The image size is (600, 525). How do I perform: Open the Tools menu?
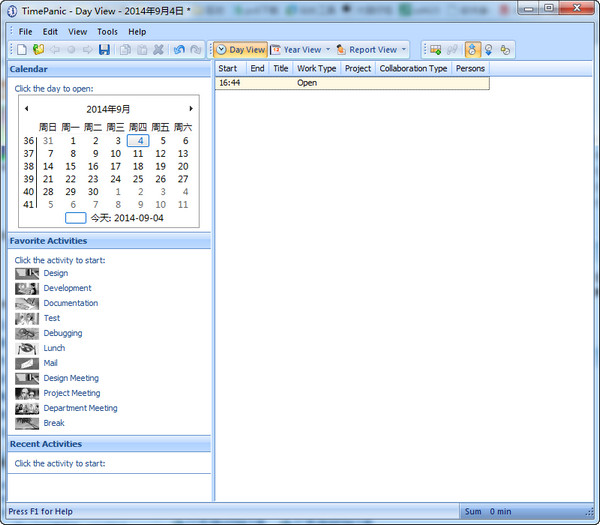(107, 32)
